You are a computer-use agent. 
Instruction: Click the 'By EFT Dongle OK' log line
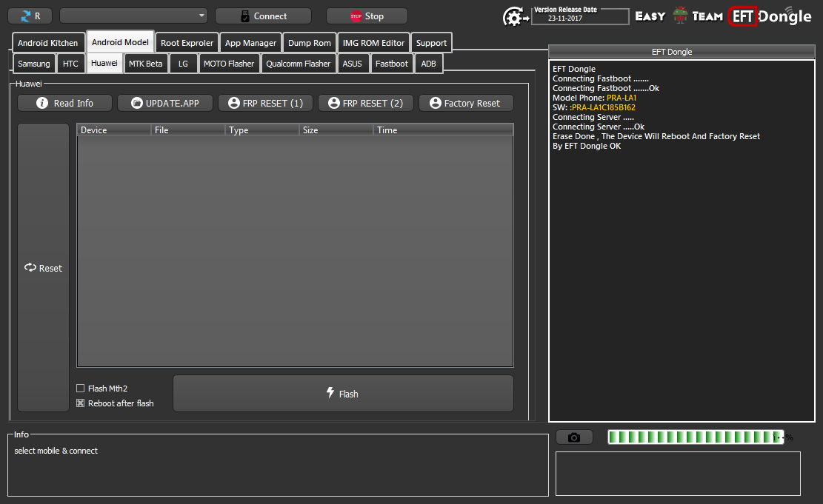(x=587, y=146)
